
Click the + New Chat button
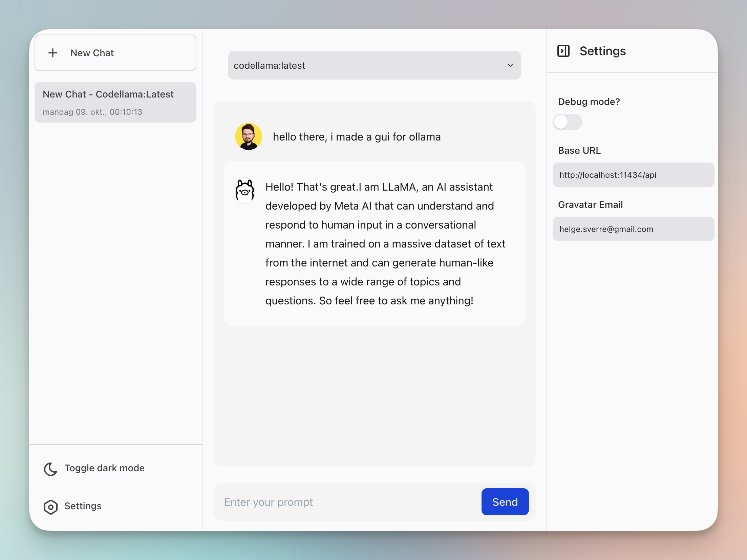(116, 52)
